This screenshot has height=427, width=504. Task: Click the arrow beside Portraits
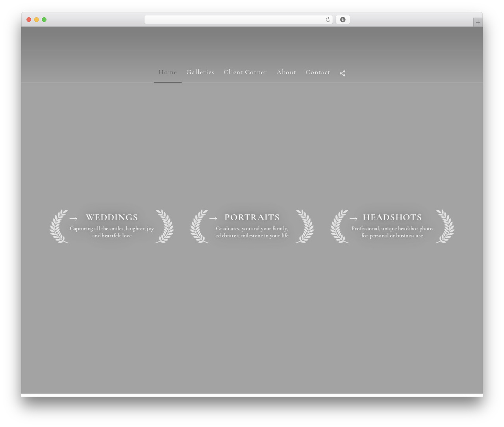pos(213,219)
